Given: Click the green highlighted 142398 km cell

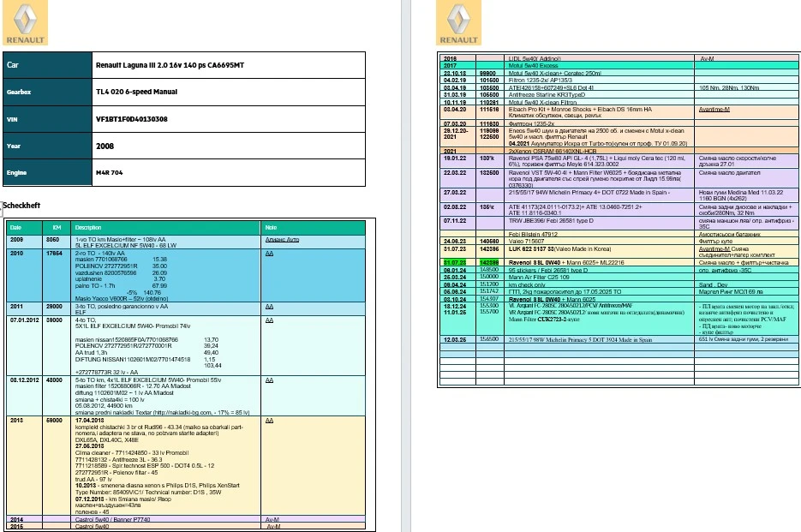Looking at the screenshot, I should [x=489, y=261].
